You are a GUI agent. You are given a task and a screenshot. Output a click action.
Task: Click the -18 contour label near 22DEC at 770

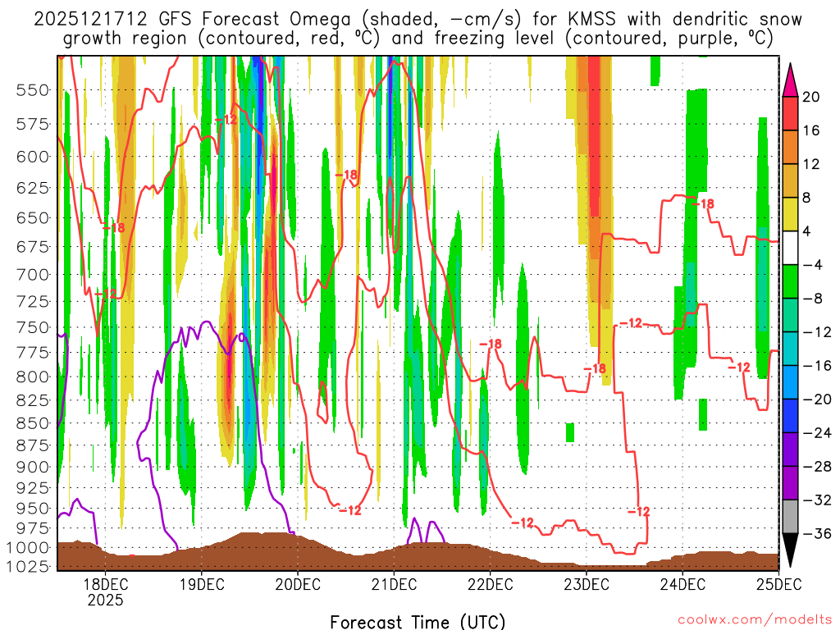pos(491,344)
